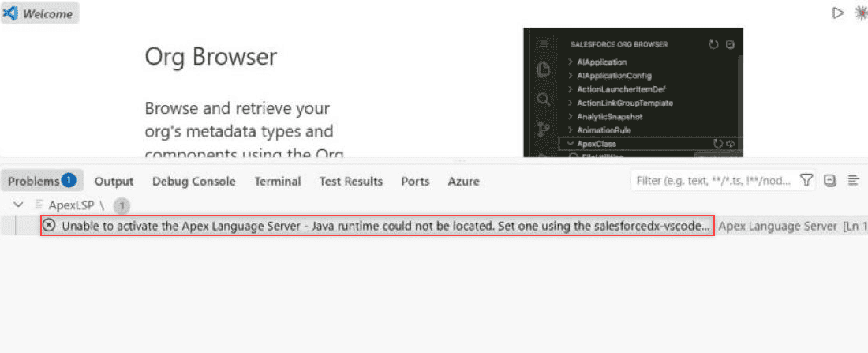The width and height of the screenshot is (868, 353).
Task: Click the 'Apex Language Server' source label
Action: point(778,226)
